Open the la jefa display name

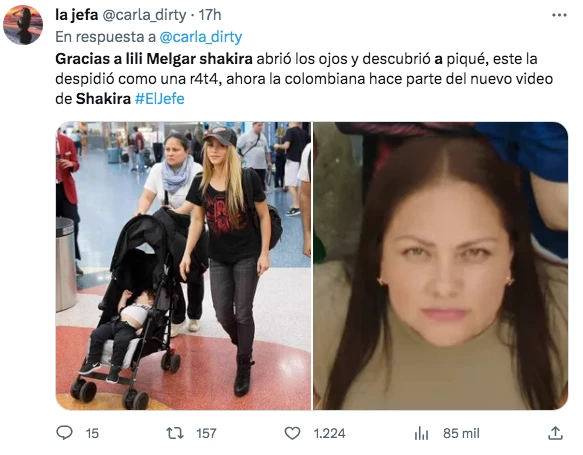tap(77, 15)
